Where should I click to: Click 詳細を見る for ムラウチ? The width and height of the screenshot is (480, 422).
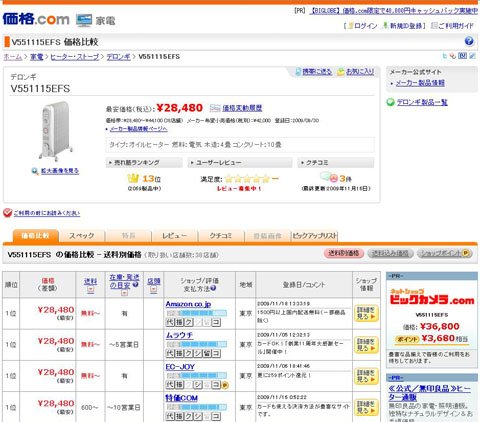tap(366, 345)
